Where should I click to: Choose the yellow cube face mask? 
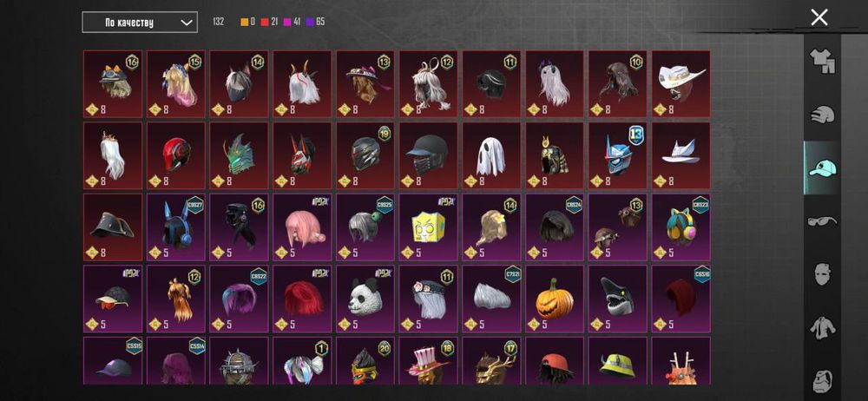(429, 227)
